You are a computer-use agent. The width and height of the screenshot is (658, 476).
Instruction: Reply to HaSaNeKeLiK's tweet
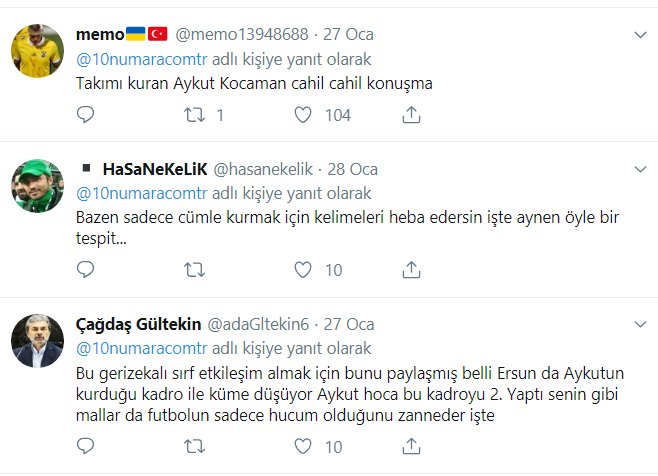[x=86, y=270]
